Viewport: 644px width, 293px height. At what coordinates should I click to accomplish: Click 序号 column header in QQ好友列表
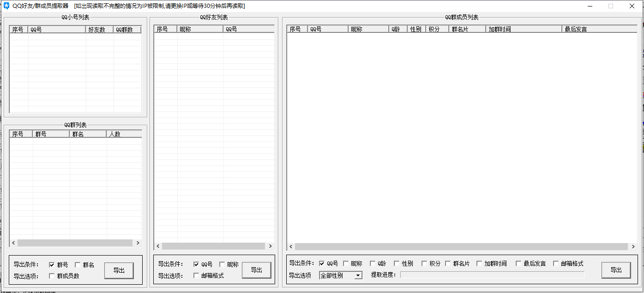[165, 29]
